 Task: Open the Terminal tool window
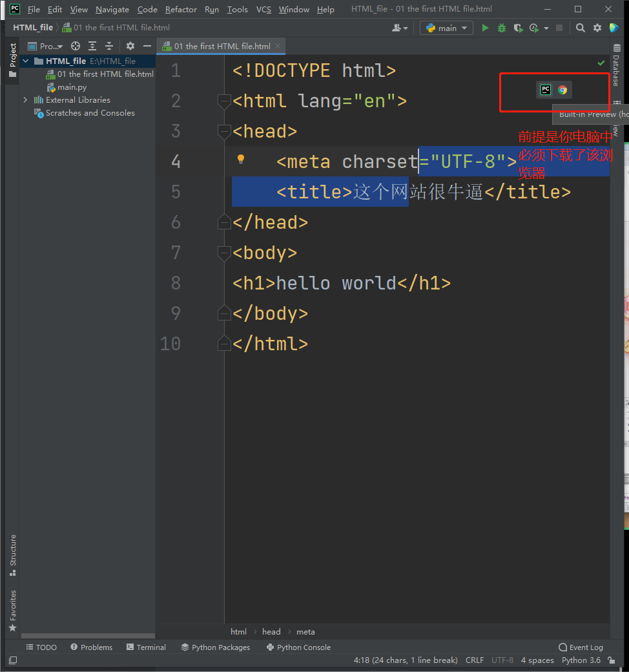click(146, 647)
